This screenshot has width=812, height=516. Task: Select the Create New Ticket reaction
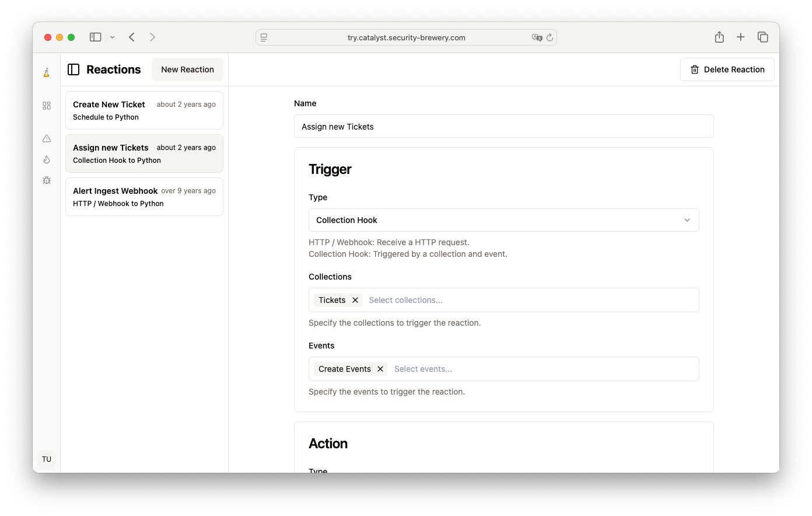tap(144, 110)
